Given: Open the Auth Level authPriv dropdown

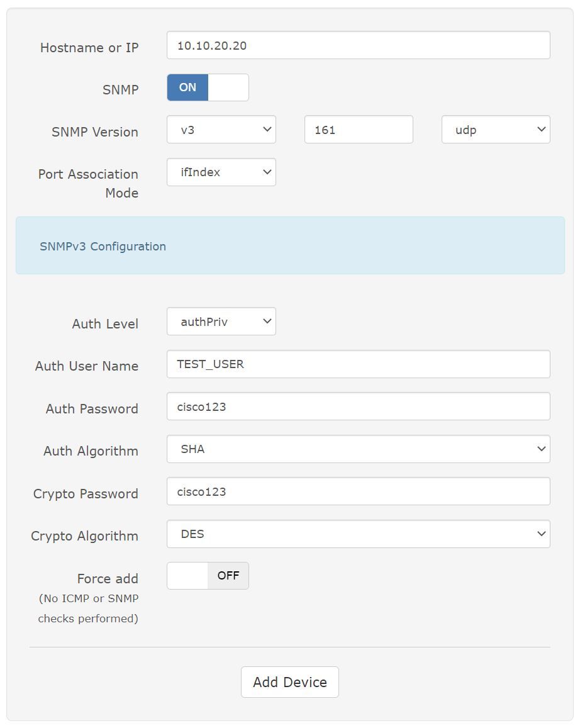Looking at the screenshot, I should (x=221, y=322).
